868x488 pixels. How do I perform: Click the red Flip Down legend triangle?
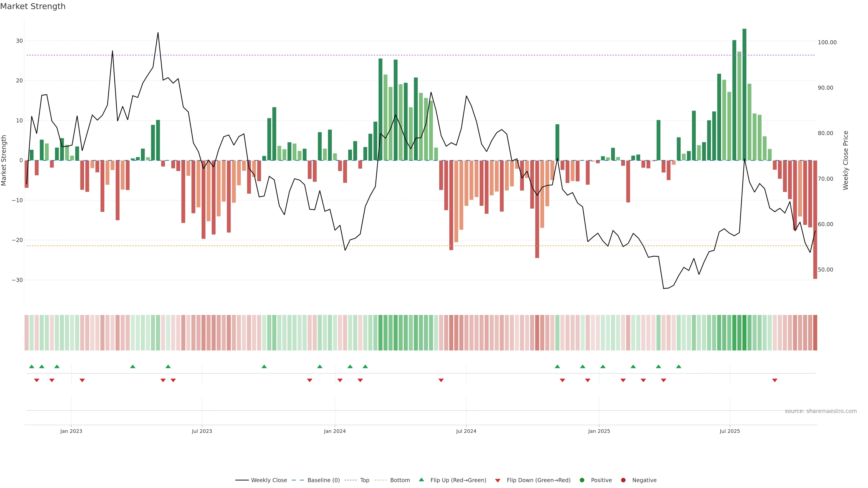pyautogui.click(x=498, y=481)
